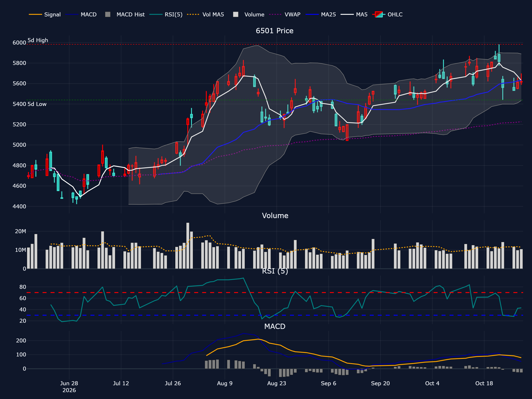Click the blue MA25 legend line marker
Image resolution: width=532 pixels, height=399 pixels.
312,14
